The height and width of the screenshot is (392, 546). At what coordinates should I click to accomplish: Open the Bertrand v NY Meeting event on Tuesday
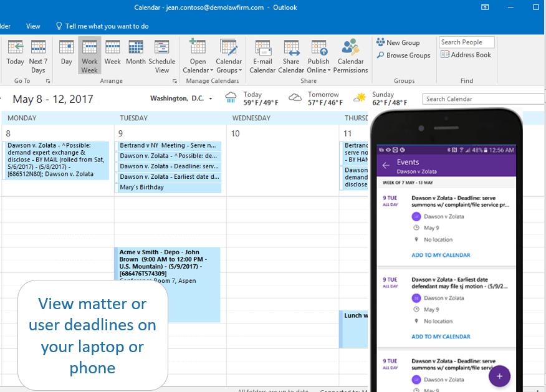click(168, 146)
